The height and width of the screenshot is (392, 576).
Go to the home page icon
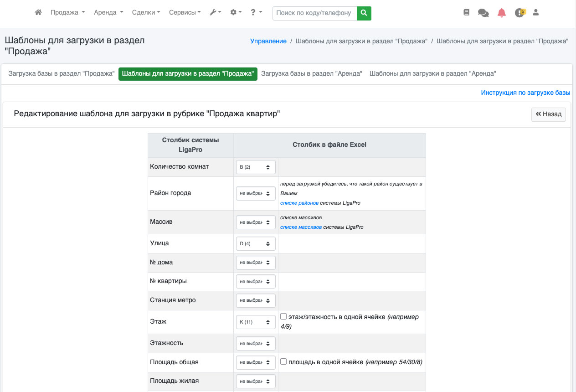(x=38, y=13)
